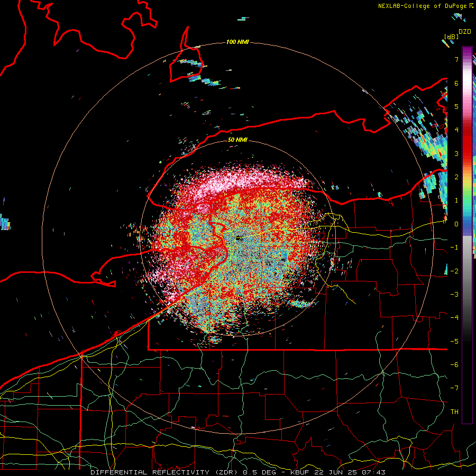This screenshot has height=476, width=476.
Task: Click the 5 tick label on the scale
Action: [456, 106]
